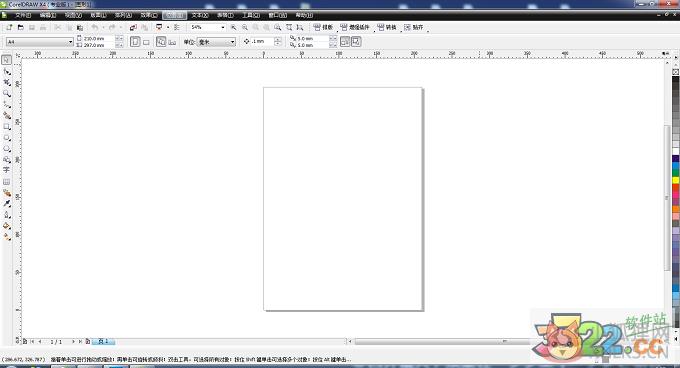This screenshot has width=680, height=368.
Task: Select the Rectangle tool
Action: 7,127
